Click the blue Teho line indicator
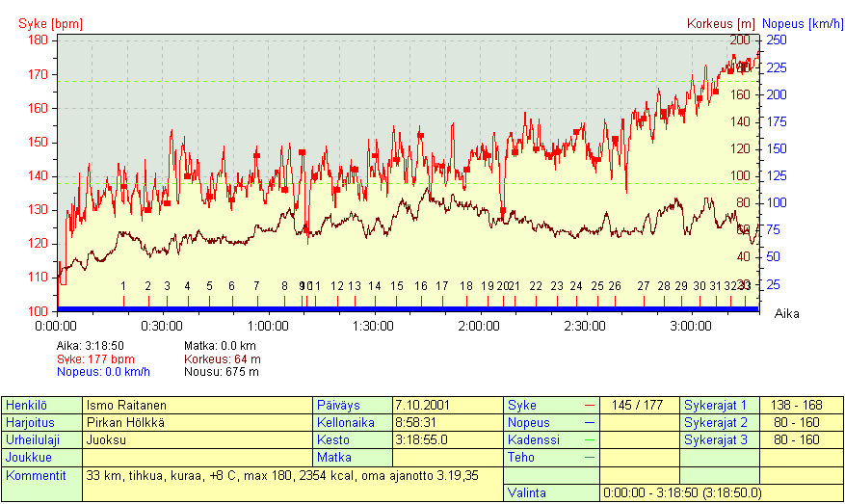Image resolution: width=845 pixels, height=504 pixels. tap(589, 458)
